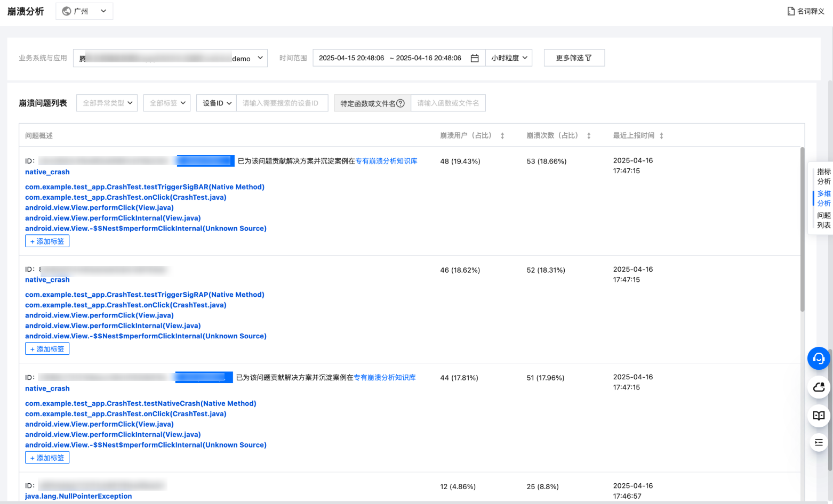Screen dimensions: 833x504
Task: Click crash list vertical scrollbar
Action: (802, 229)
